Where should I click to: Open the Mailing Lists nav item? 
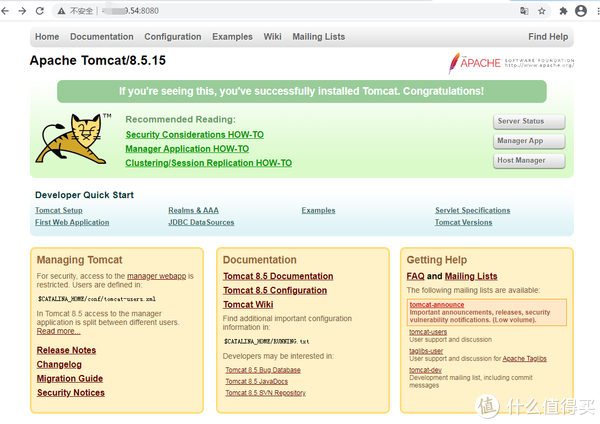click(x=319, y=37)
